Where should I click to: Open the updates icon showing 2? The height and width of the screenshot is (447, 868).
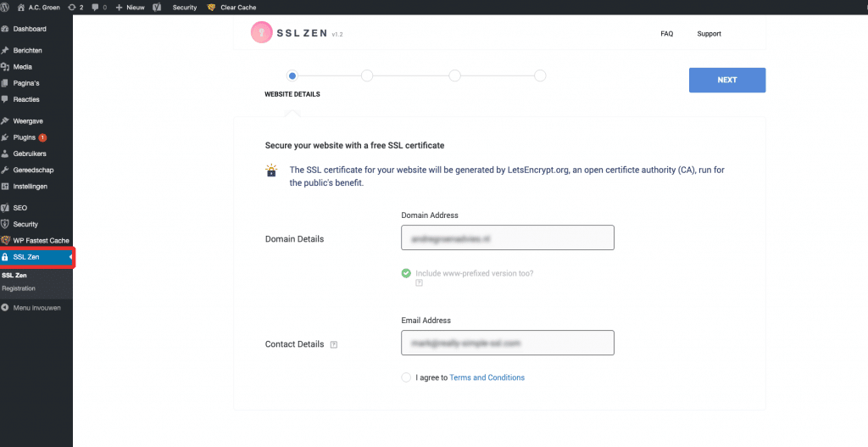click(x=75, y=7)
